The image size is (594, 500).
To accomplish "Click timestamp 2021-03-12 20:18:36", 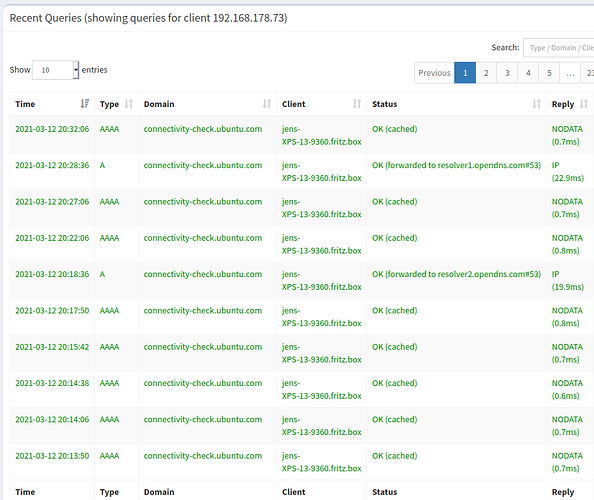I will [52, 274].
